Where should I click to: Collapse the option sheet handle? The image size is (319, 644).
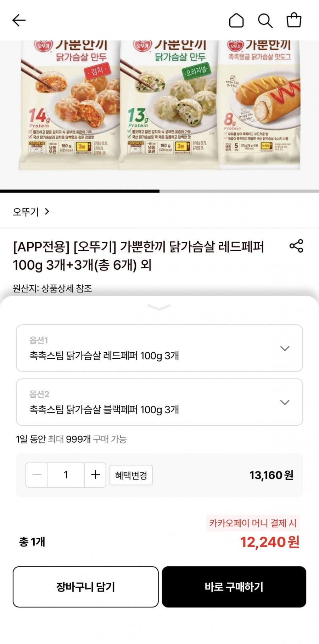coord(159,307)
